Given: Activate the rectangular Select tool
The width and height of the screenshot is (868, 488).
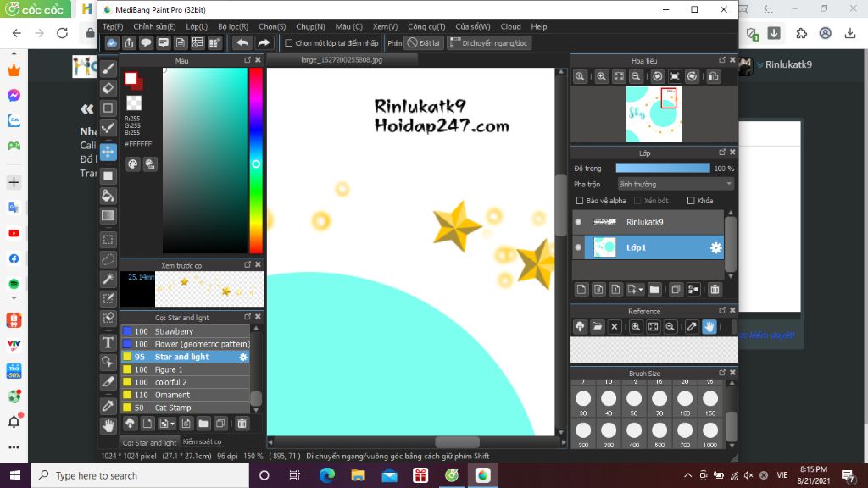Looking at the screenshot, I should pos(108,240).
